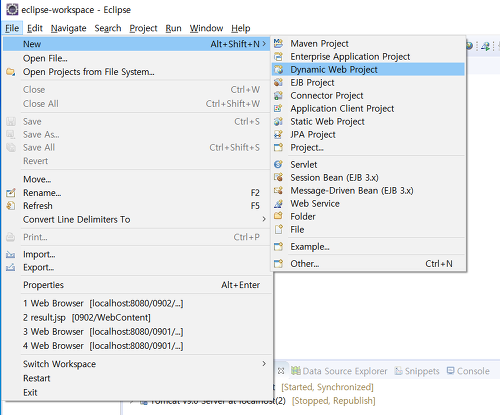This screenshot has height=415, width=500.
Task: Open recent item 1 Web Browser localhost:8080/0902
Action: click(138, 303)
